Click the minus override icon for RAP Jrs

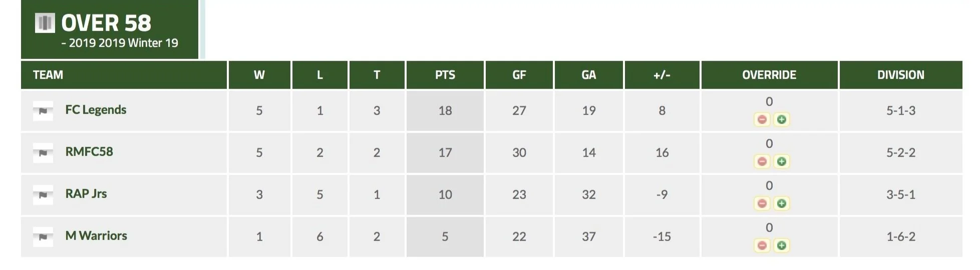click(x=762, y=203)
